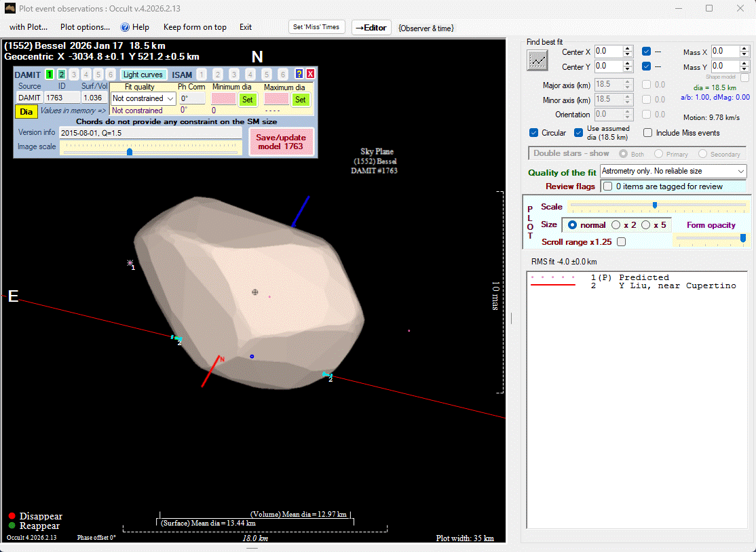This screenshot has width=756, height=552.
Task: Click the Save/update model 1763 button
Action: [x=281, y=142]
